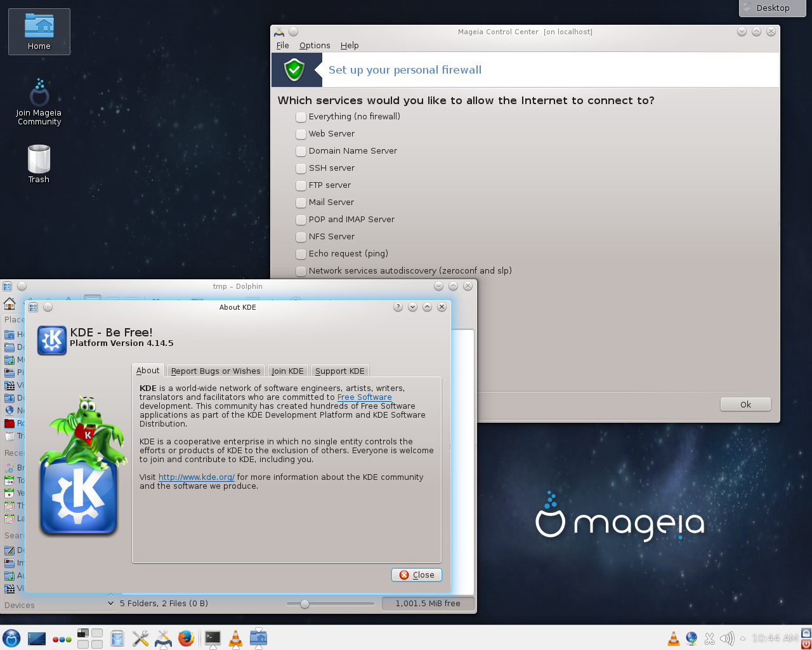Switch to the Dolphin task in the taskbar

tap(258, 638)
